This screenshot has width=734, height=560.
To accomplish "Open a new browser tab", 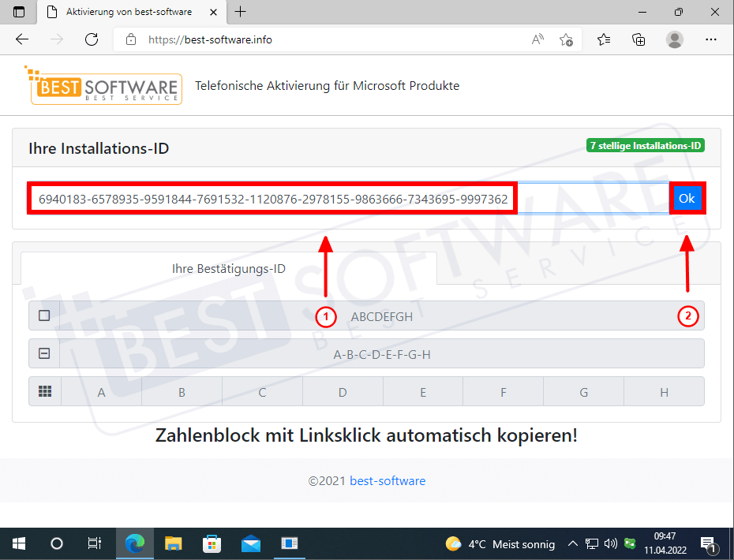I will tap(241, 12).
